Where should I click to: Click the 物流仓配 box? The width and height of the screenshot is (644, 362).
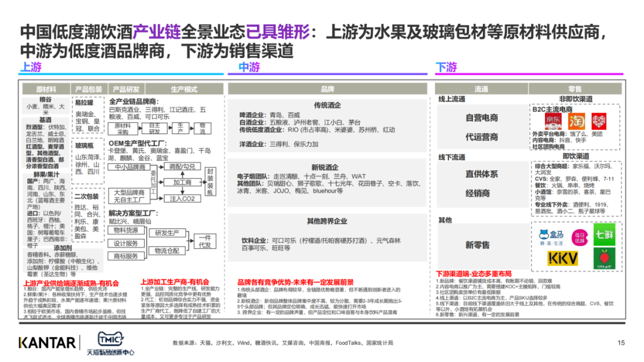pos(167,250)
